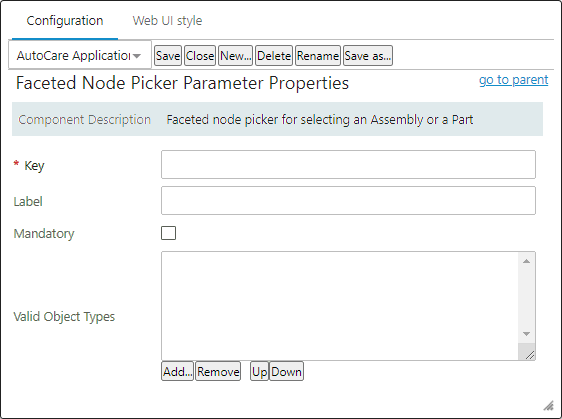
Task: Click the Valid Object Types scroll up arrow
Action: tap(527, 261)
